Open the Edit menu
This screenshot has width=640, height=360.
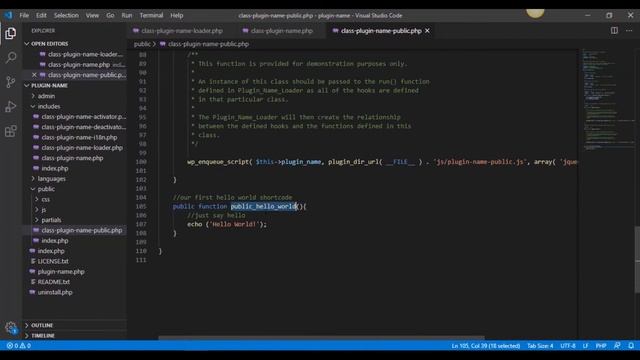point(41,16)
